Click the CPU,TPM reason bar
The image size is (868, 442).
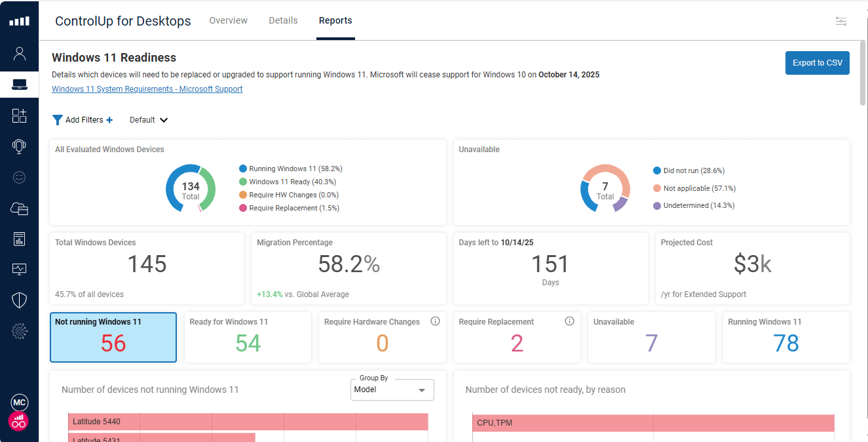[x=653, y=423]
